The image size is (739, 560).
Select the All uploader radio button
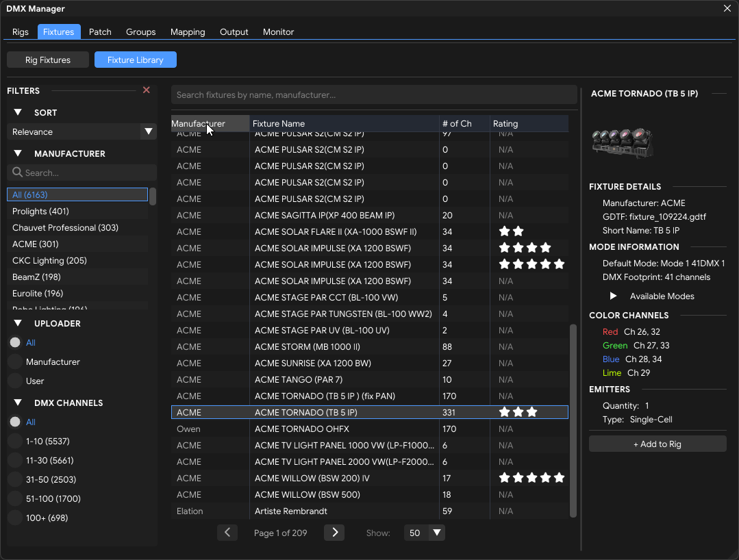point(15,342)
